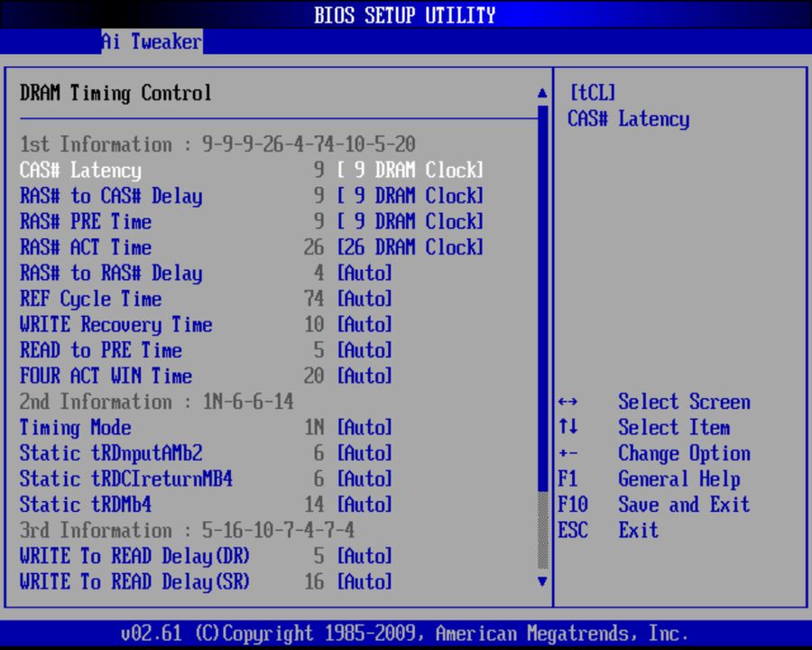The width and height of the screenshot is (812, 650).
Task: Click the up-down arrows icon
Action: click(568, 427)
